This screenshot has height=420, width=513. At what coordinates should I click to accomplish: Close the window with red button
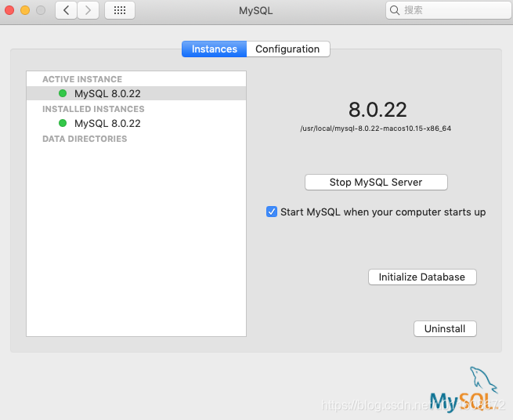9,10
